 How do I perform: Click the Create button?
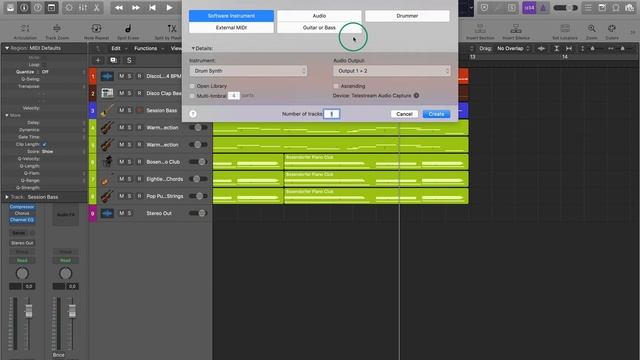(x=436, y=114)
